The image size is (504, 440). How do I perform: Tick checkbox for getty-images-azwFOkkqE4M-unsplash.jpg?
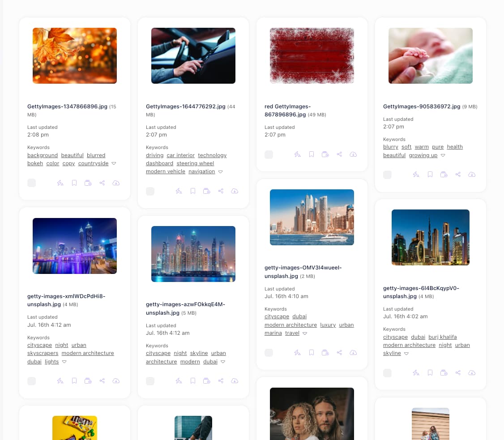(x=150, y=381)
